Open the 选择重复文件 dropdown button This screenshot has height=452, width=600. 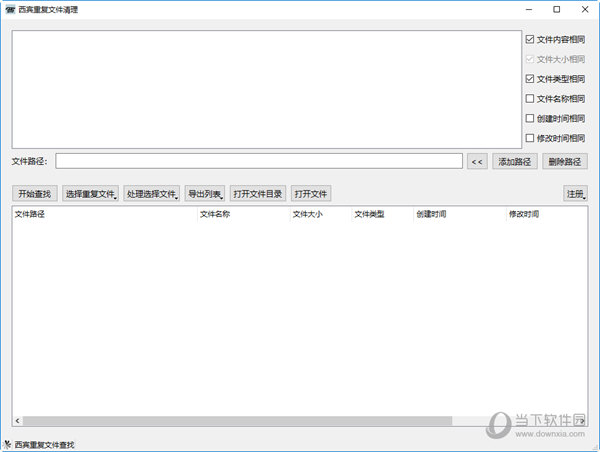tap(91, 194)
